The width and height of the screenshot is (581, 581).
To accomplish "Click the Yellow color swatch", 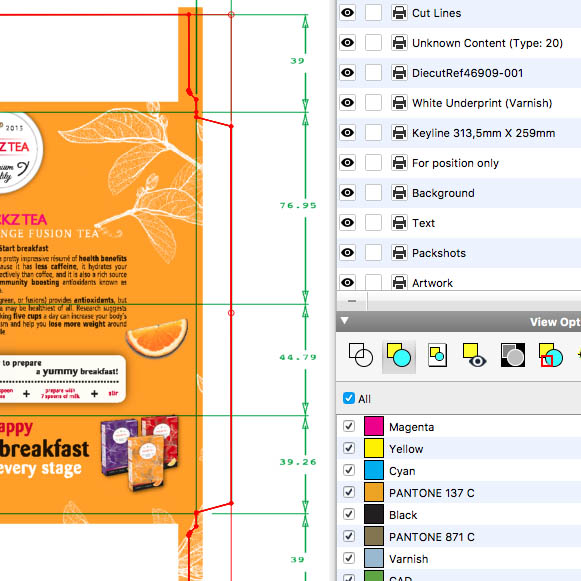I will (374, 448).
